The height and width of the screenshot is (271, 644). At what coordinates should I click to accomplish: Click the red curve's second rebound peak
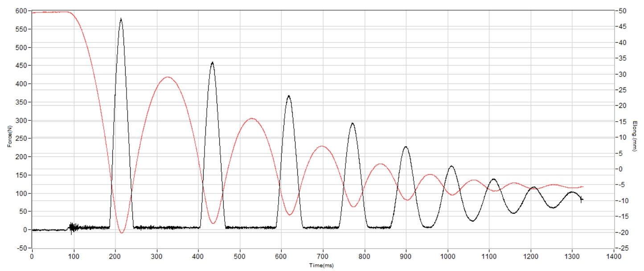point(252,119)
